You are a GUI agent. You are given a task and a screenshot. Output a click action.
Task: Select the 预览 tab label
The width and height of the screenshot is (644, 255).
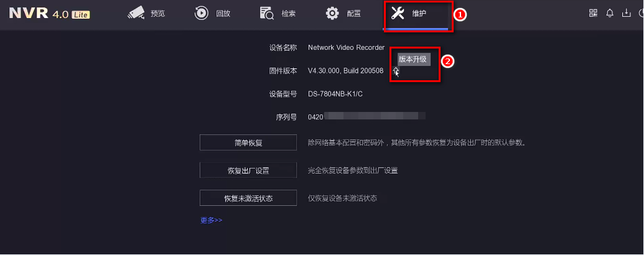157,14
